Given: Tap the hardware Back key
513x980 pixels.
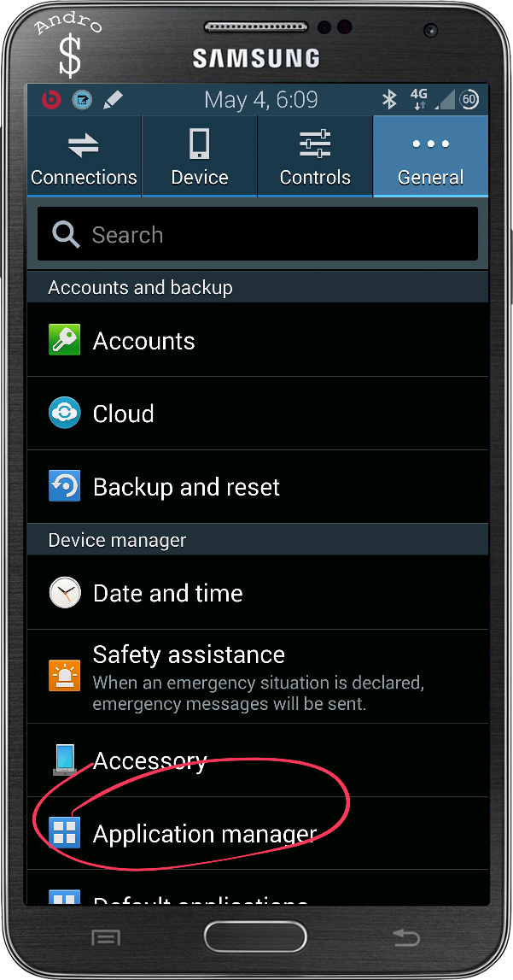Looking at the screenshot, I should click(x=406, y=937).
